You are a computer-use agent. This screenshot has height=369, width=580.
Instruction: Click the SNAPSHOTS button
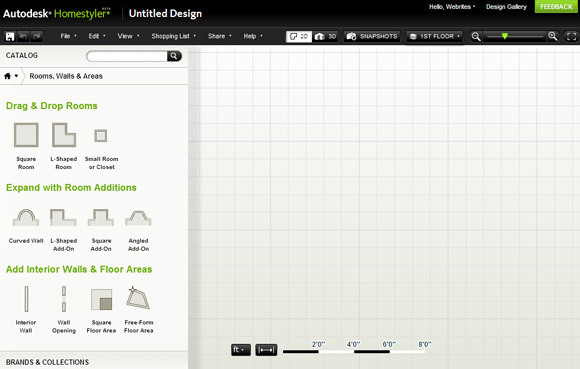372,36
